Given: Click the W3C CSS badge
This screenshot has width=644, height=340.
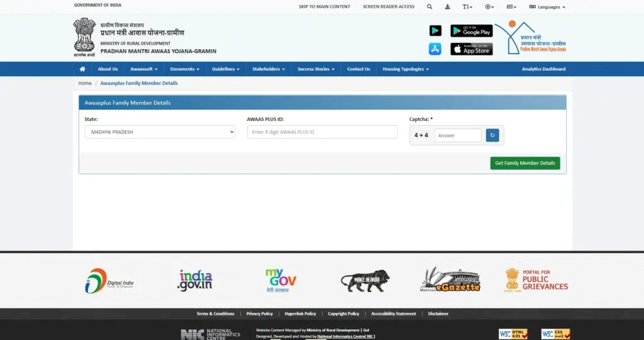Looking at the screenshot, I should [556, 334].
